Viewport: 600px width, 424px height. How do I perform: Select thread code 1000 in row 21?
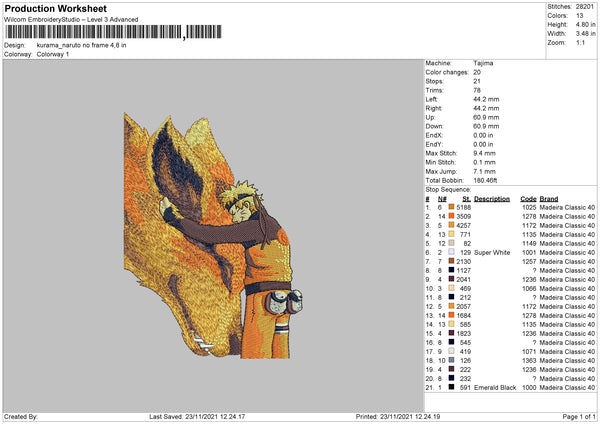coord(529,388)
